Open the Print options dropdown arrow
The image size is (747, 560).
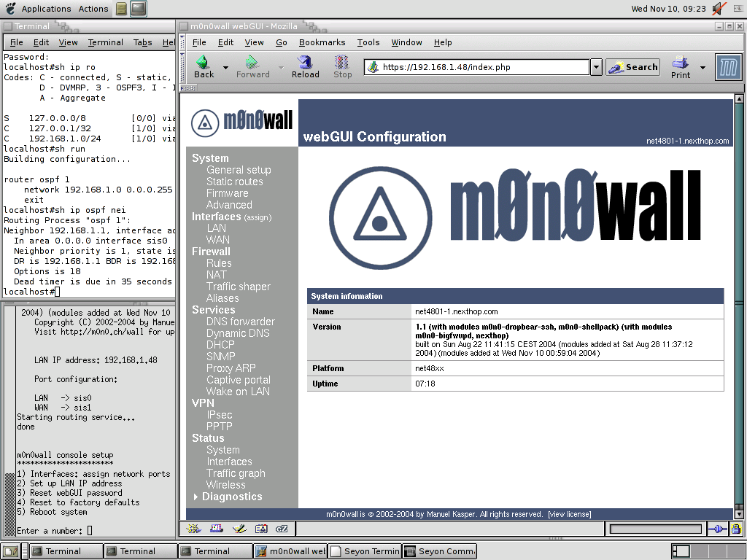pos(703,68)
